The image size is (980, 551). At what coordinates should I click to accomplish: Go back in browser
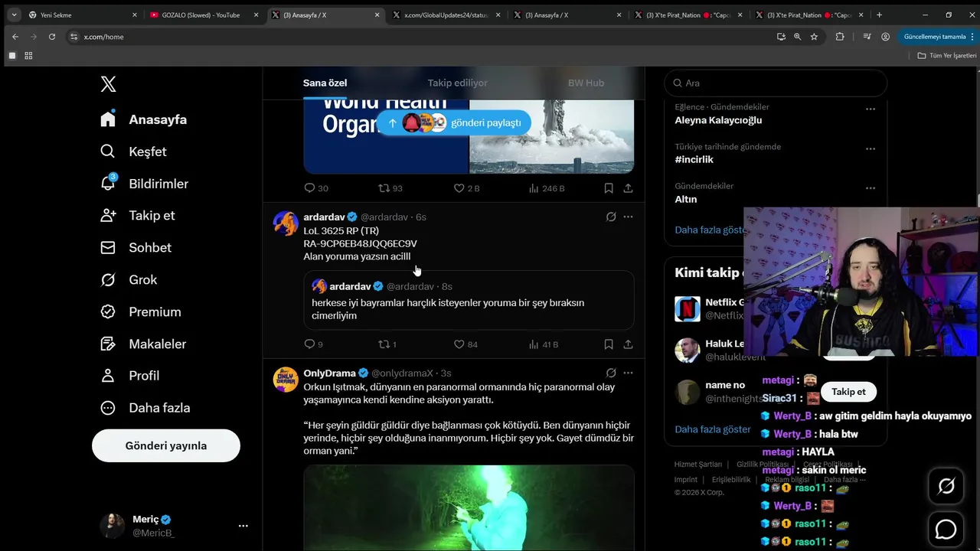point(15,37)
